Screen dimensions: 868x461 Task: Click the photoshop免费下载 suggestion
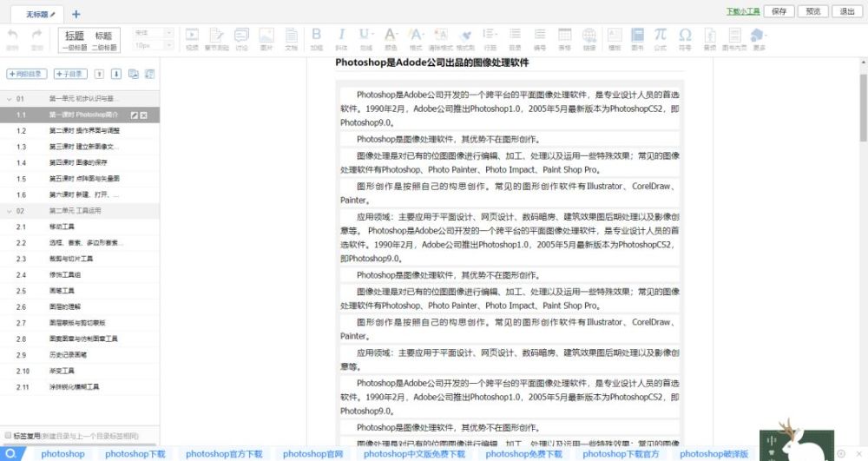[523, 454]
